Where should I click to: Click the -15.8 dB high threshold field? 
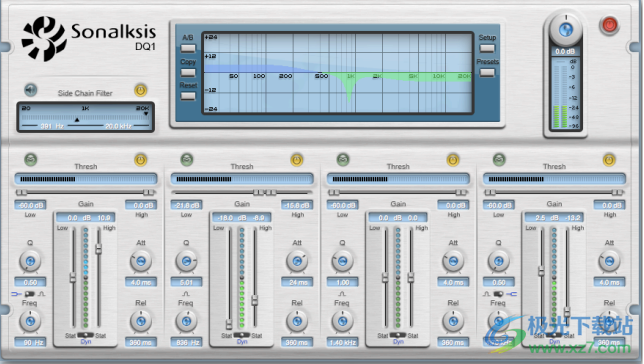(297, 205)
